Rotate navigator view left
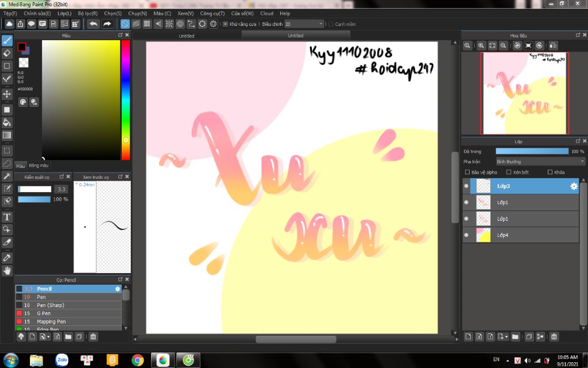 [517, 45]
